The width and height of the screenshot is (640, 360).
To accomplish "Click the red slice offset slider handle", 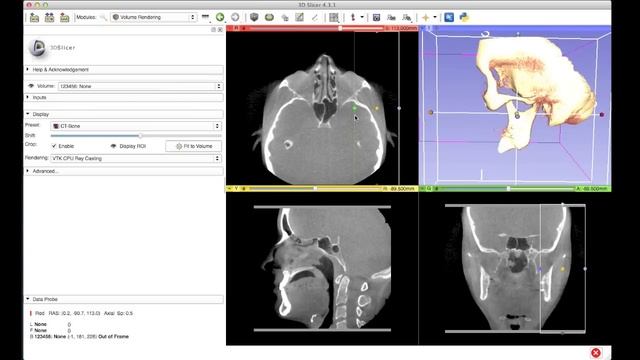I will tap(340, 28).
